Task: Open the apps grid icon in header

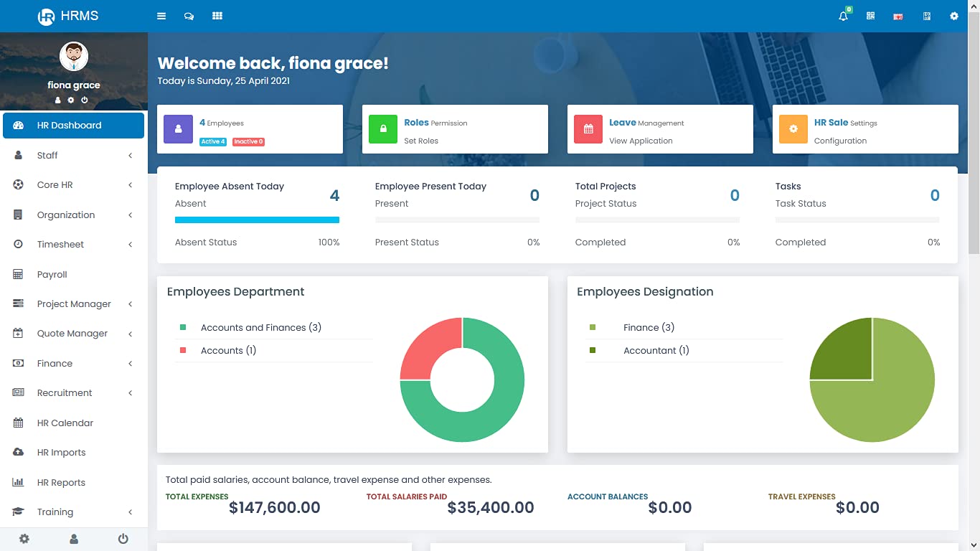Action: [x=217, y=16]
